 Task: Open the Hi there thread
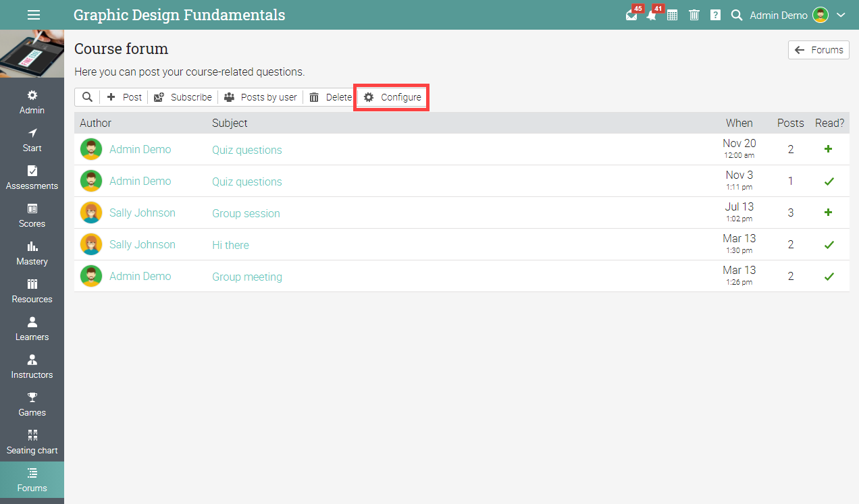point(230,245)
